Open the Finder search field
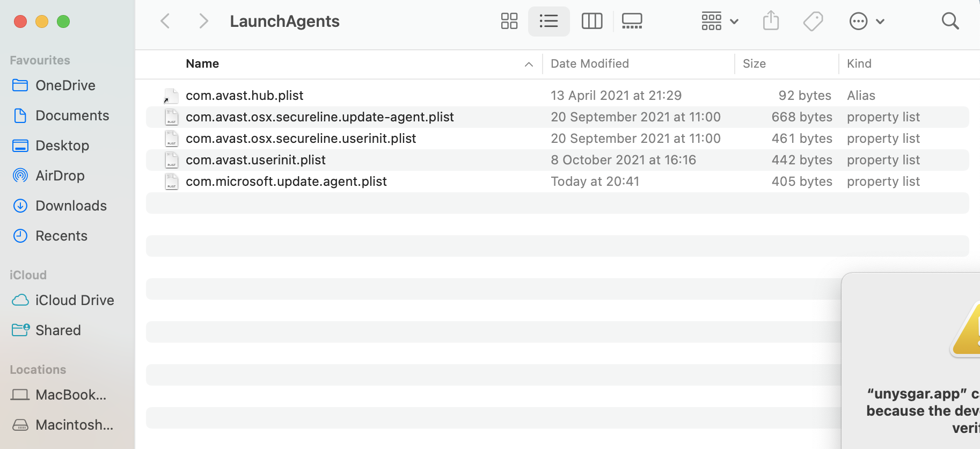The height and width of the screenshot is (449, 980). tap(950, 21)
